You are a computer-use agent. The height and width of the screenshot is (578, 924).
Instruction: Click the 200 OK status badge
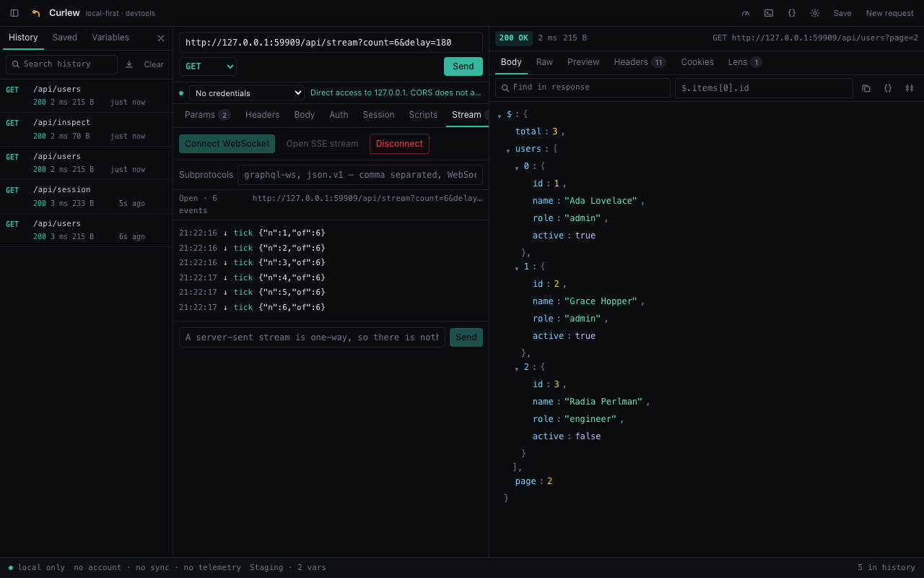coord(514,38)
